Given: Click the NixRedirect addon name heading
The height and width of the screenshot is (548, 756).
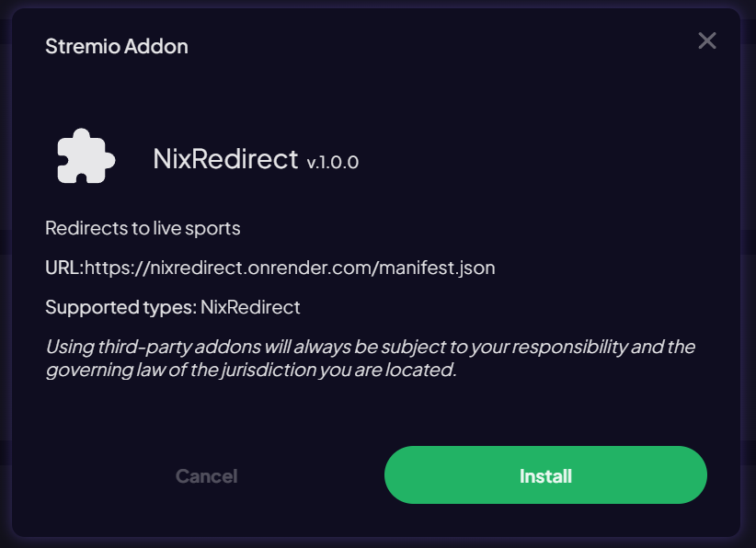Looking at the screenshot, I should coord(225,159).
